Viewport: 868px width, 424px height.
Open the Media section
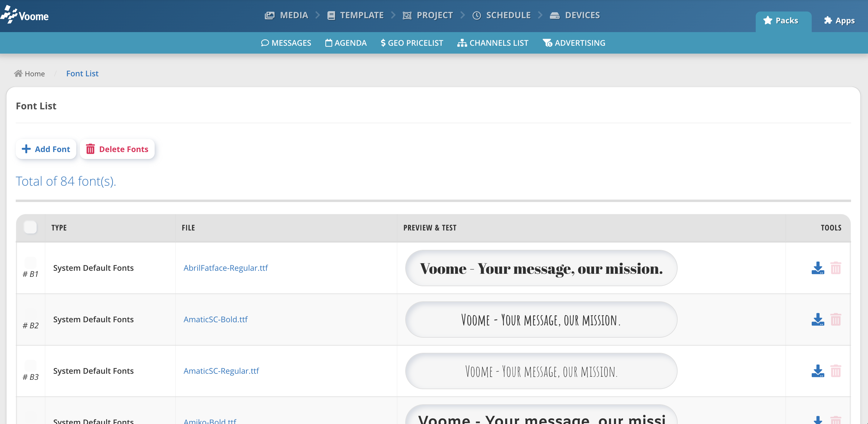click(286, 15)
